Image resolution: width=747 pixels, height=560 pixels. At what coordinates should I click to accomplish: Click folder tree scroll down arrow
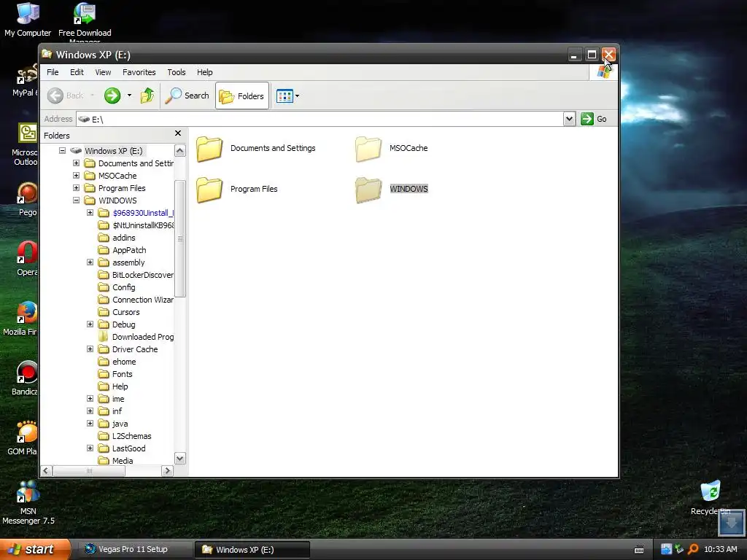point(180,459)
